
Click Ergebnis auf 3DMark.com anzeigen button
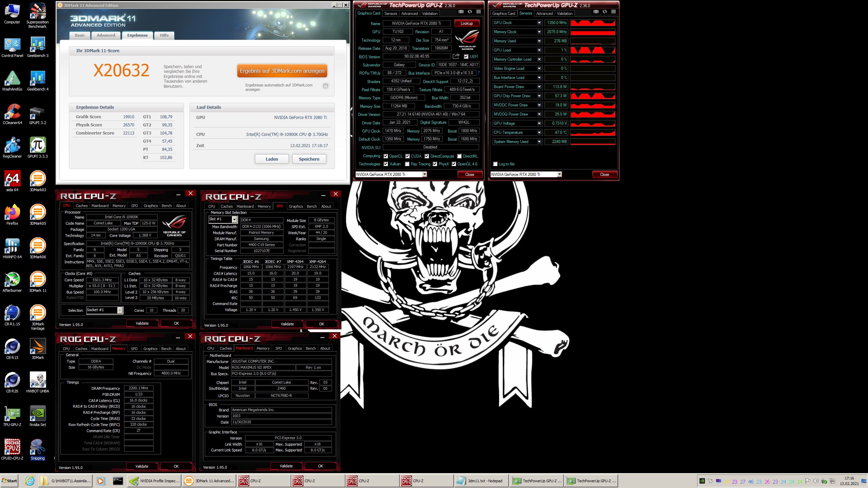click(282, 71)
